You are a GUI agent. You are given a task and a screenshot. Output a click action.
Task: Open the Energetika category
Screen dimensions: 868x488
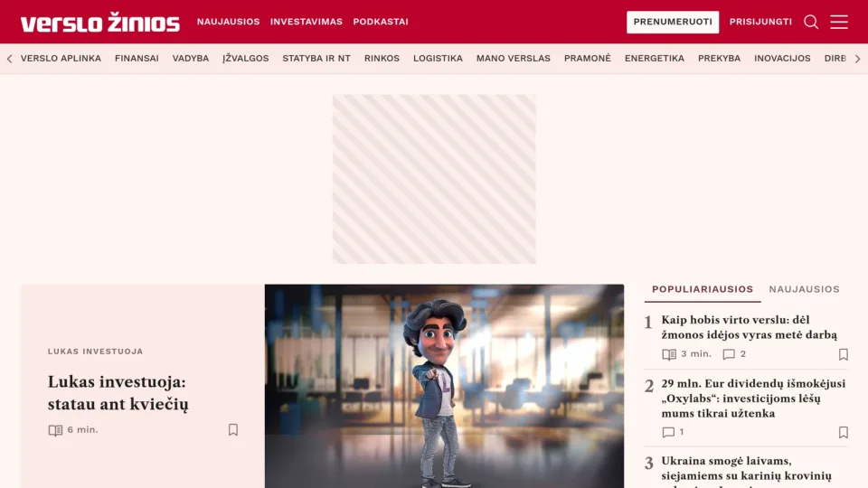[x=655, y=58]
